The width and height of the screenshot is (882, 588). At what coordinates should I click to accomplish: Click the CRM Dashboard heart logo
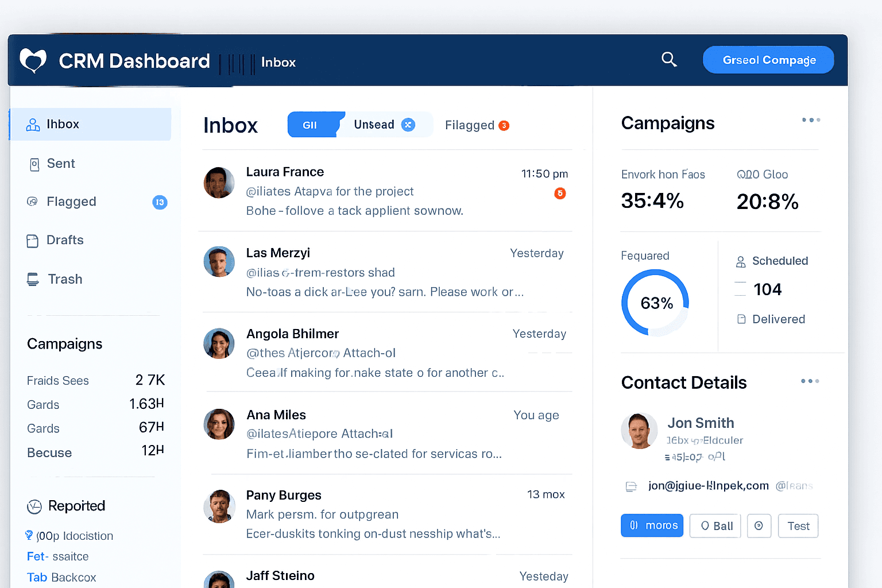point(33,60)
